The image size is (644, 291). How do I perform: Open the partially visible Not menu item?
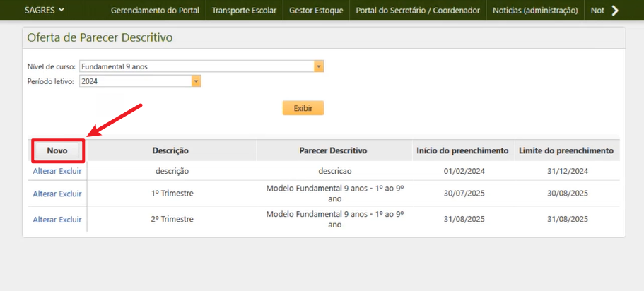tap(597, 11)
